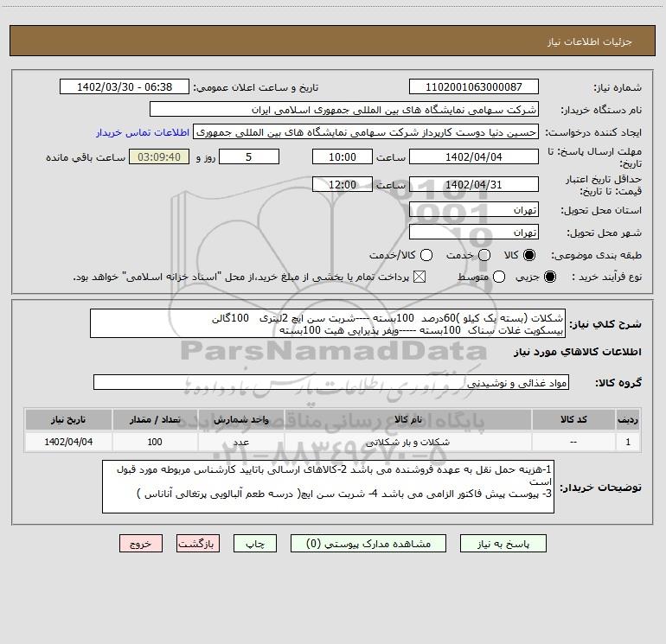Select the متوسط purchase type radio
The height and width of the screenshot is (644, 666).
499,277
